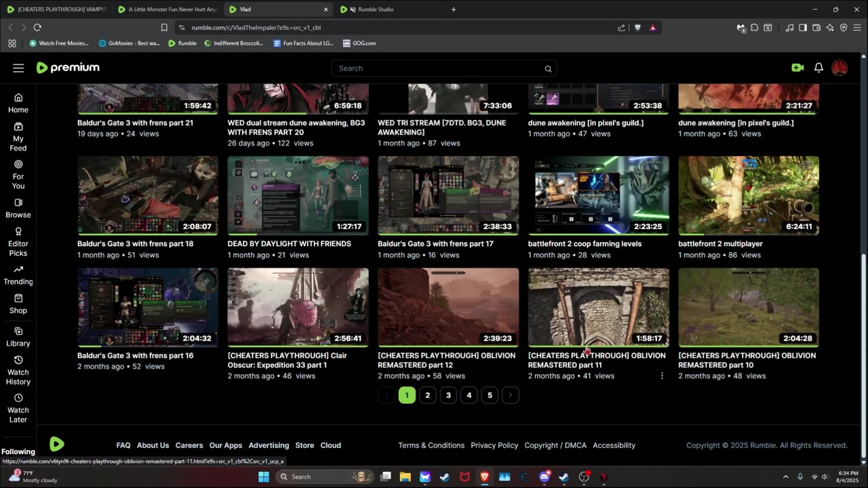Switch to A Little Monster Fun tab
This screenshot has height=488, width=868.
(x=167, y=9)
